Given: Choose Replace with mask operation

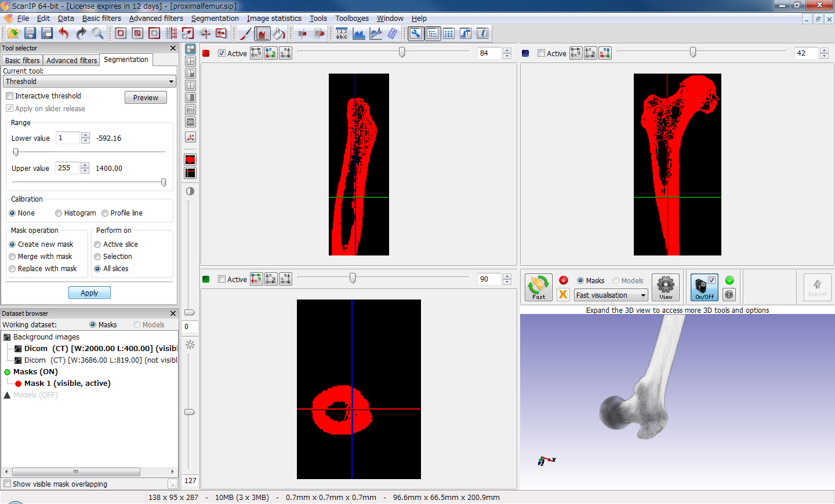Looking at the screenshot, I should pyautogui.click(x=12, y=269).
